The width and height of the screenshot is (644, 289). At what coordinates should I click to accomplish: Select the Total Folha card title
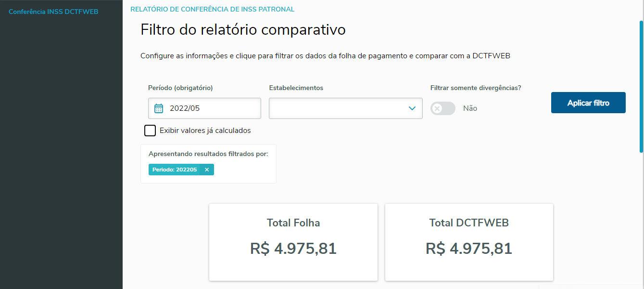[293, 223]
